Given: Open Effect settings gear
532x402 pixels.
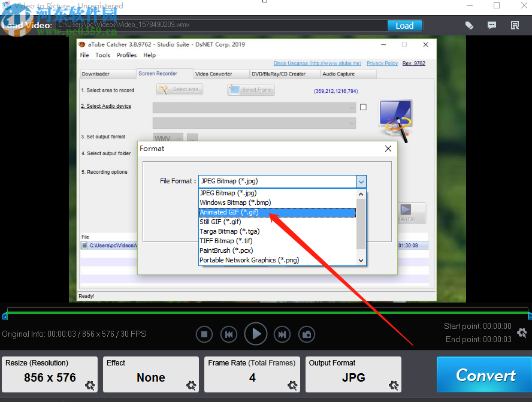Looking at the screenshot, I should (x=191, y=385).
